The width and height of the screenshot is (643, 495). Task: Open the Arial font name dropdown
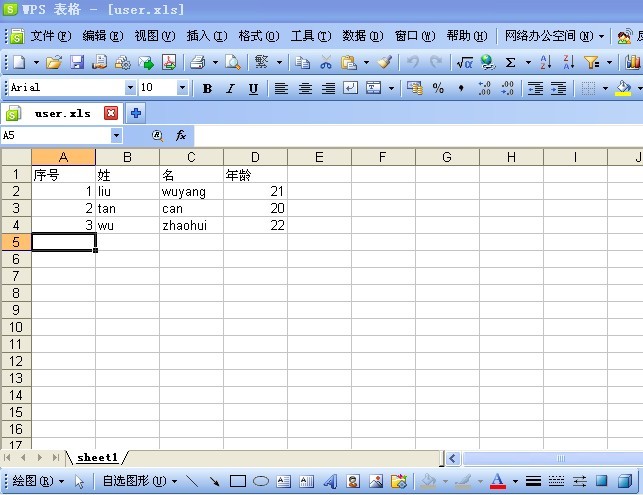[x=130, y=87]
